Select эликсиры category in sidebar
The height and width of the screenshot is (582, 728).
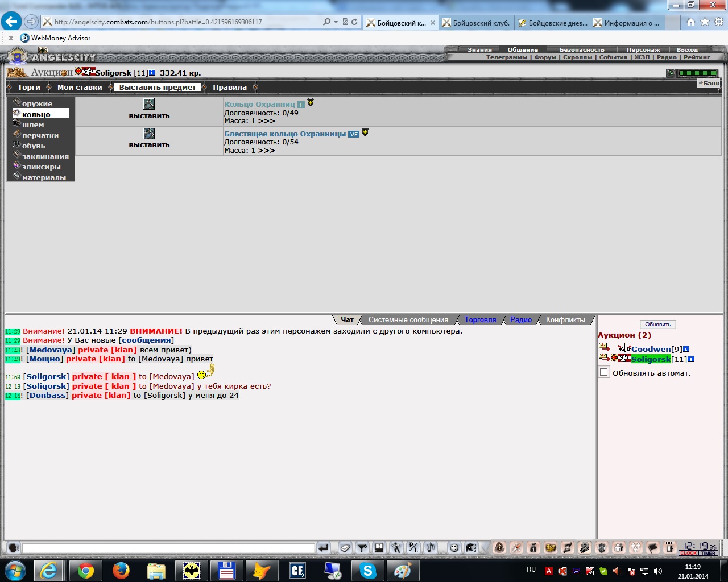41,167
